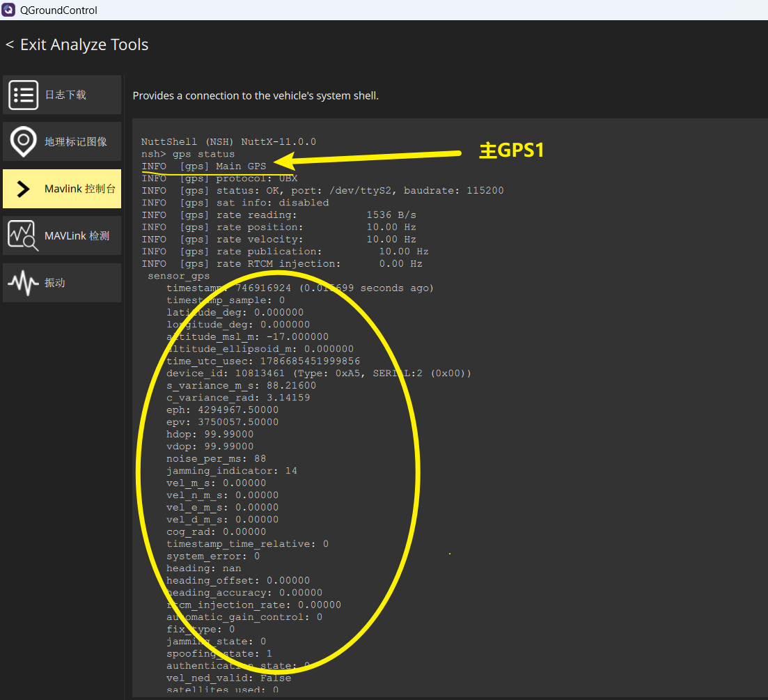
Task: Click the 'sensor_gps' heading line
Action: (x=179, y=276)
